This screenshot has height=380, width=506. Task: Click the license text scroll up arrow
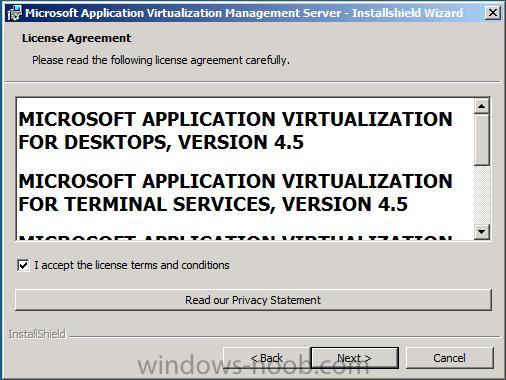481,106
